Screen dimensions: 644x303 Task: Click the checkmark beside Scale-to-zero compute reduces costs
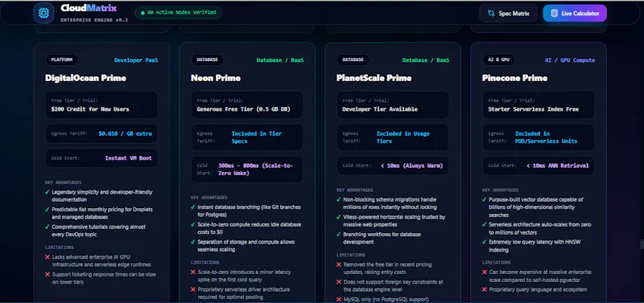193,225
